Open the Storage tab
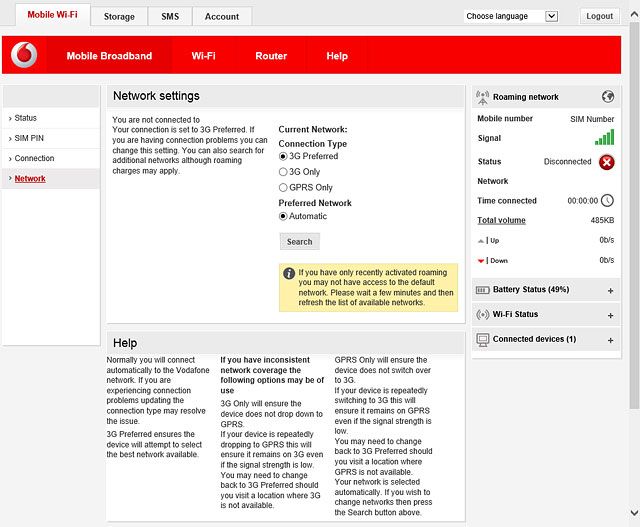Screen dimensions: 640x527 tap(119, 17)
